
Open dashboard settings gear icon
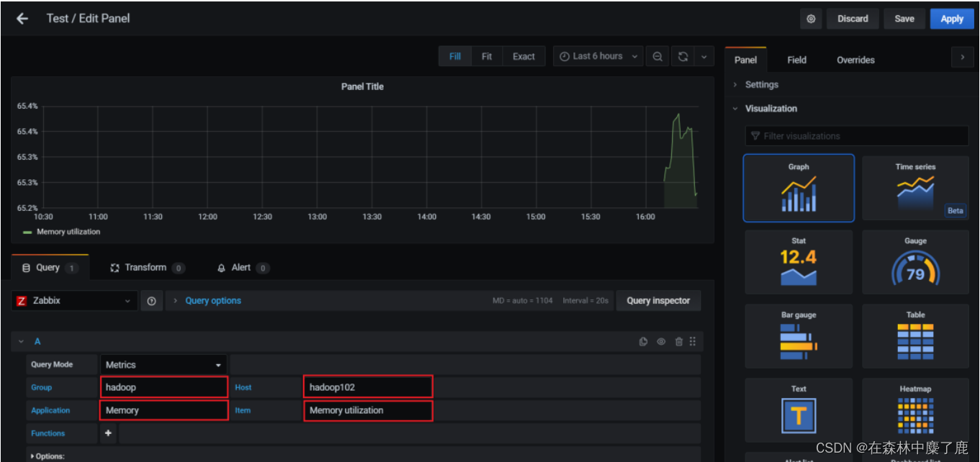(811, 19)
